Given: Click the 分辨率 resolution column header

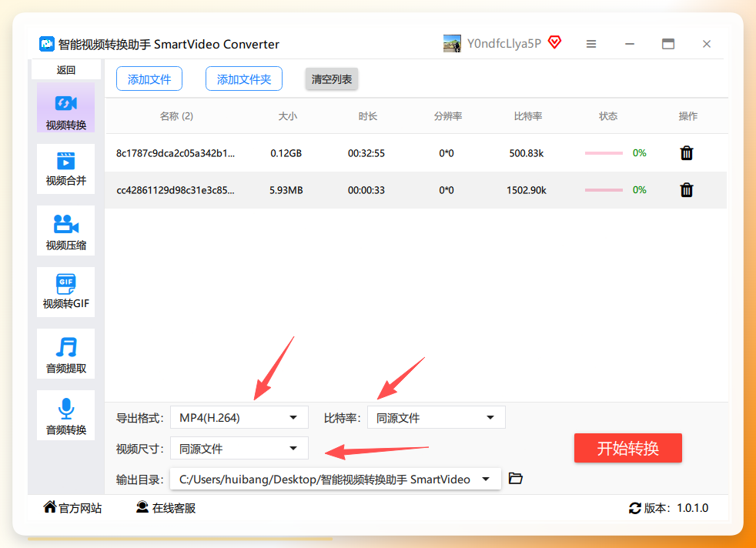Looking at the screenshot, I should (x=448, y=116).
